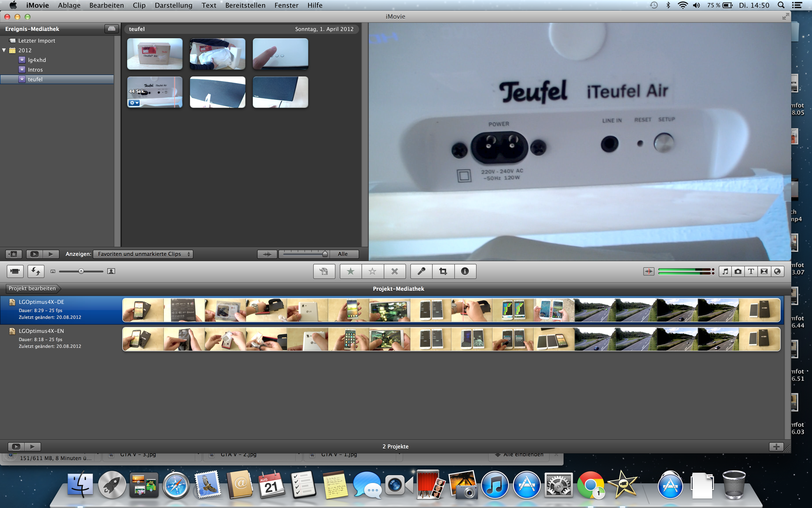This screenshot has height=508, width=812.
Task: Open Darstellung menu
Action: coord(174,5)
